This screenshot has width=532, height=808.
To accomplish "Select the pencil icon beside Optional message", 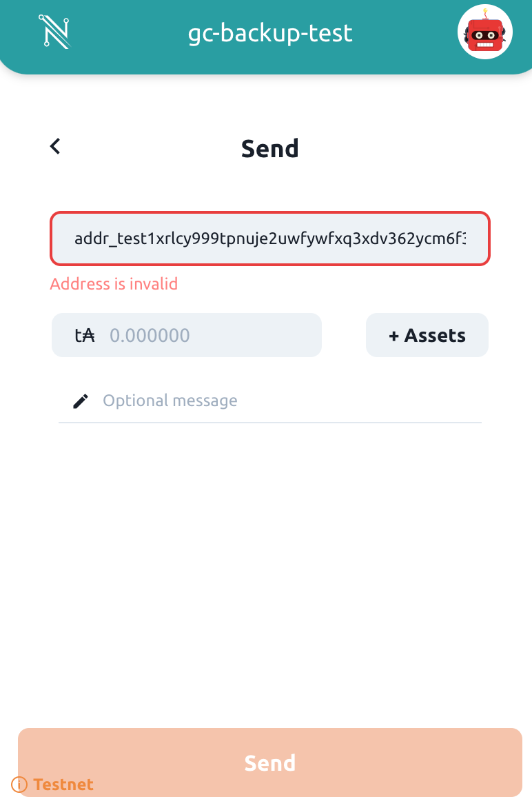I will tap(81, 400).
